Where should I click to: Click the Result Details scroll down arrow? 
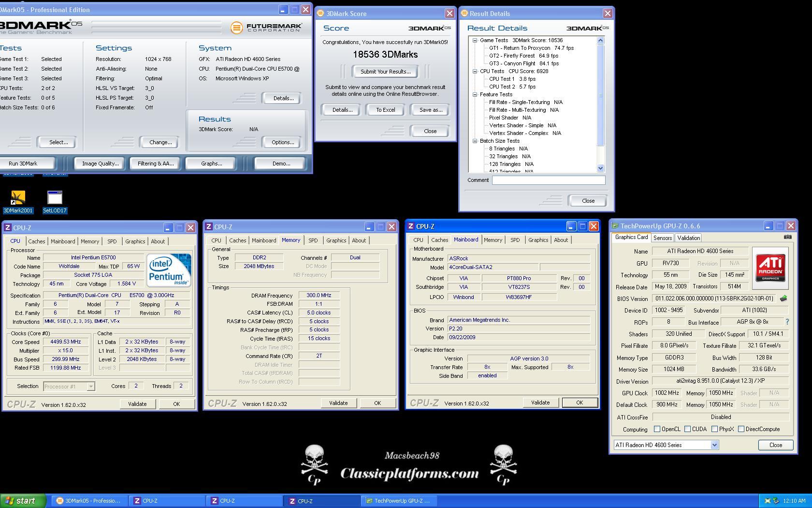(601, 168)
